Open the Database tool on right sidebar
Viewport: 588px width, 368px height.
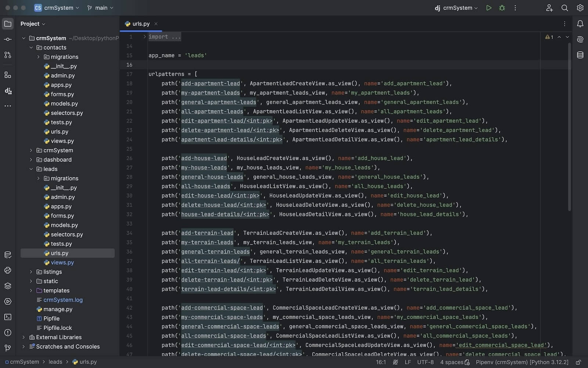point(580,55)
